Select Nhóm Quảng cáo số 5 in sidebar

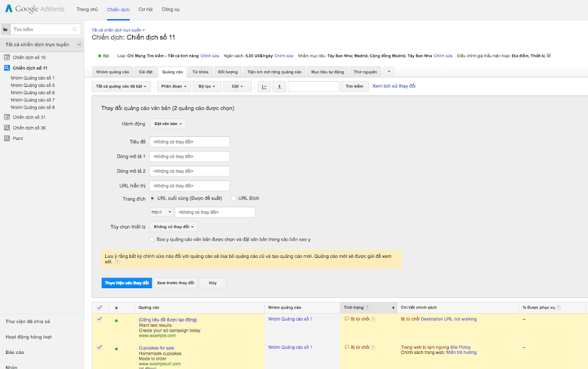[33, 86]
